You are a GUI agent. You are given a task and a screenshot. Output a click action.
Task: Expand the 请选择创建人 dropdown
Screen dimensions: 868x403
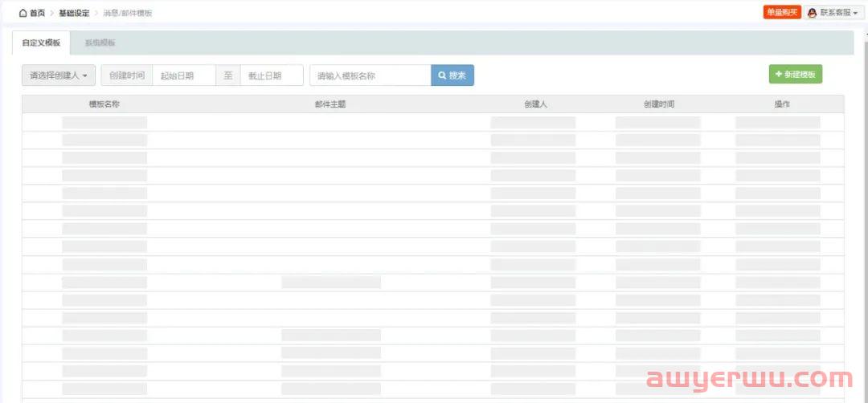pos(59,75)
